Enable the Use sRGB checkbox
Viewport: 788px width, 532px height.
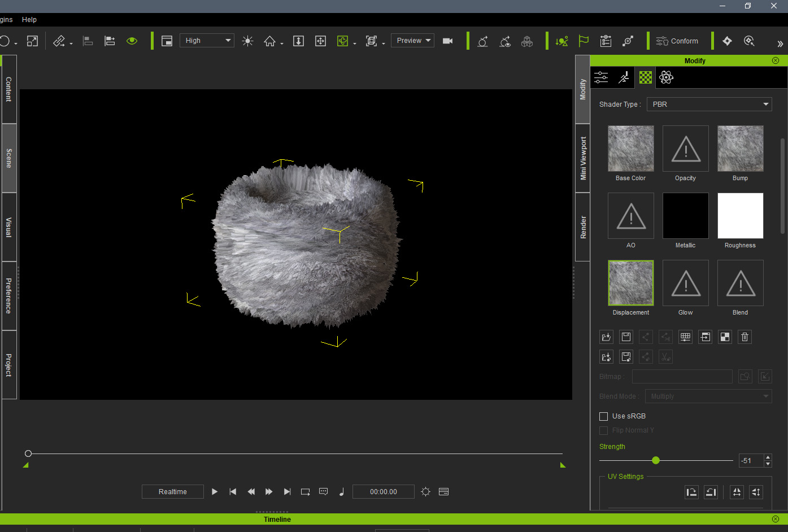[x=603, y=416]
